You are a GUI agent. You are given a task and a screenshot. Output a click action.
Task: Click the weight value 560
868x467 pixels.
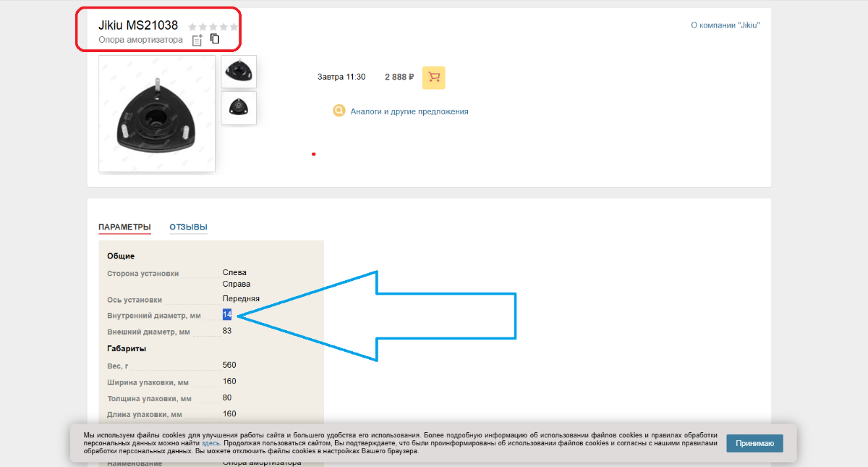(229, 365)
